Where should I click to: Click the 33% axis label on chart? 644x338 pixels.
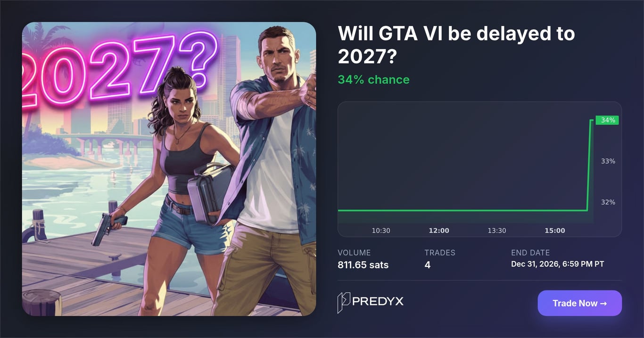[x=608, y=161]
